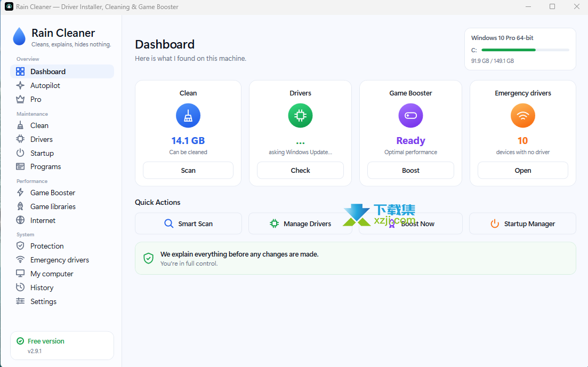
Task: Launch Manage Drivers quick action
Action: [300, 224]
